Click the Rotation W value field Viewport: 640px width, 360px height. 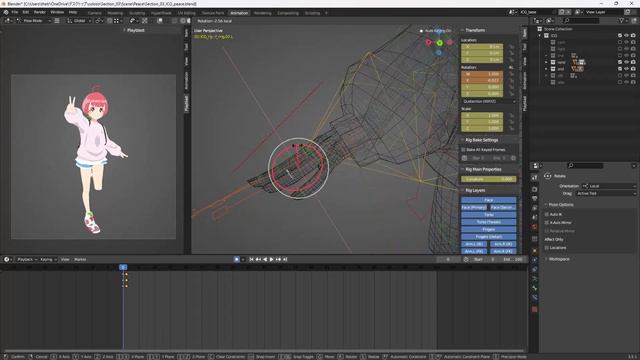point(482,74)
